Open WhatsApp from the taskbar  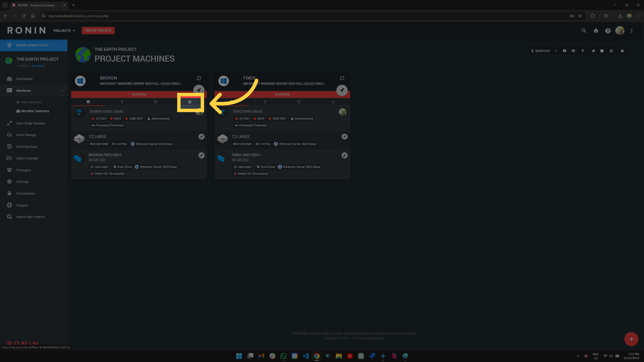point(283,356)
